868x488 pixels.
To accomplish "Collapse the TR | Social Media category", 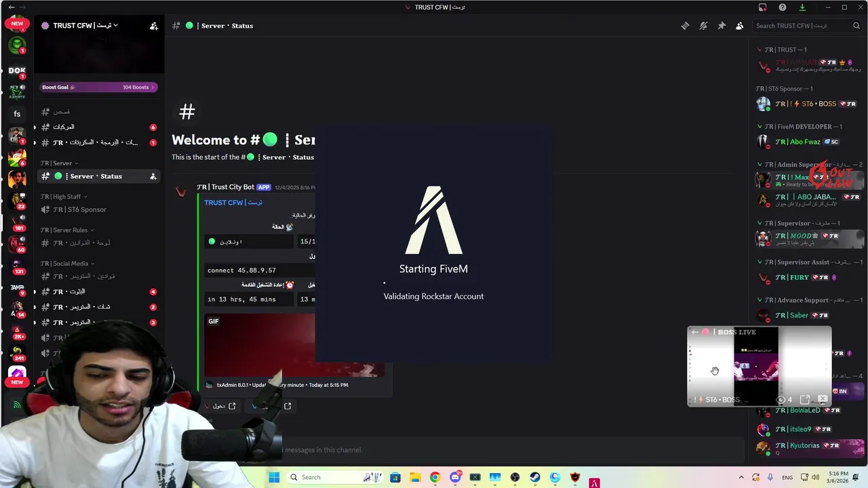I will [x=67, y=263].
